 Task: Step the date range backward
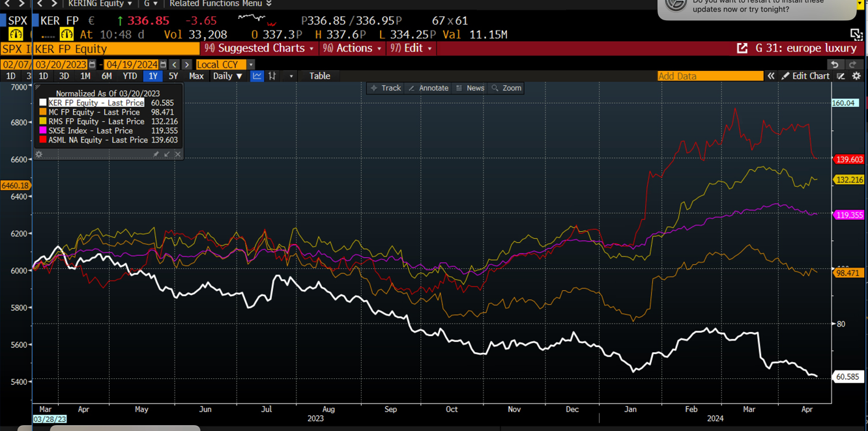(x=174, y=64)
